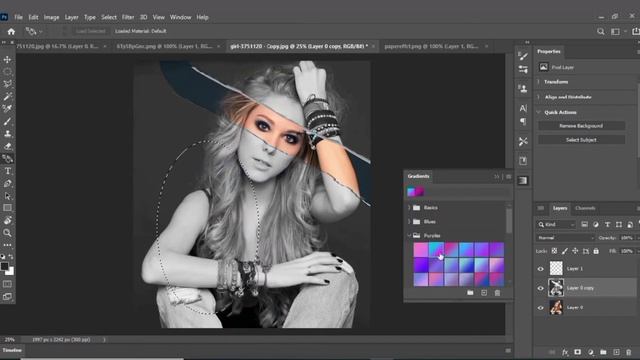Open the Kind layer filter dropdown
Screen dimensions: 640x360
(556, 224)
